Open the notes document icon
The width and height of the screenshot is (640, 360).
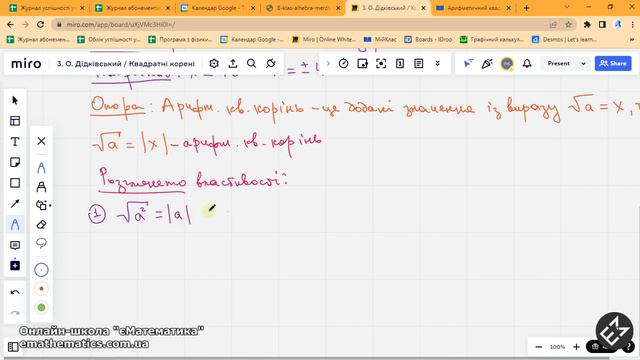pyautogui.click(x=418, y=64)
